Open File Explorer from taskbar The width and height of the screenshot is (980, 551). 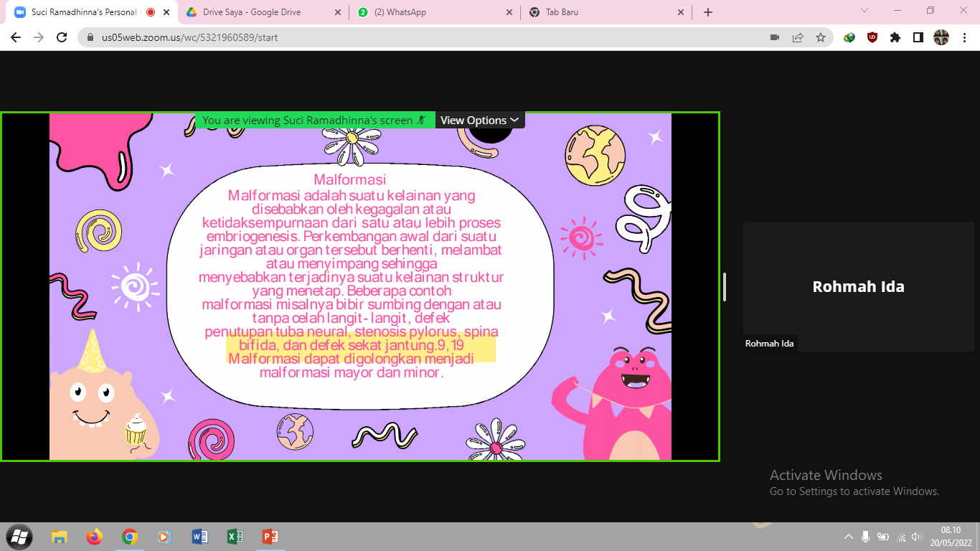[x=59, y=537]
